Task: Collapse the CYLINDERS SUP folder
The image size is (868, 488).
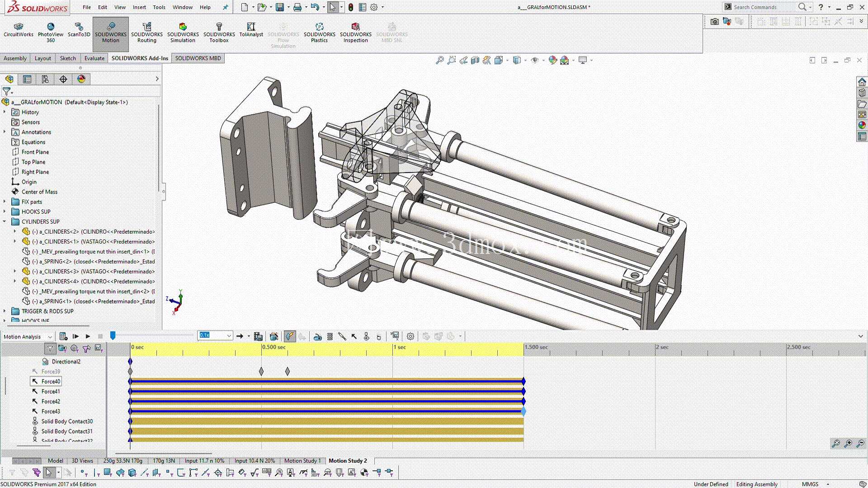Action: [x=5, y=221]
